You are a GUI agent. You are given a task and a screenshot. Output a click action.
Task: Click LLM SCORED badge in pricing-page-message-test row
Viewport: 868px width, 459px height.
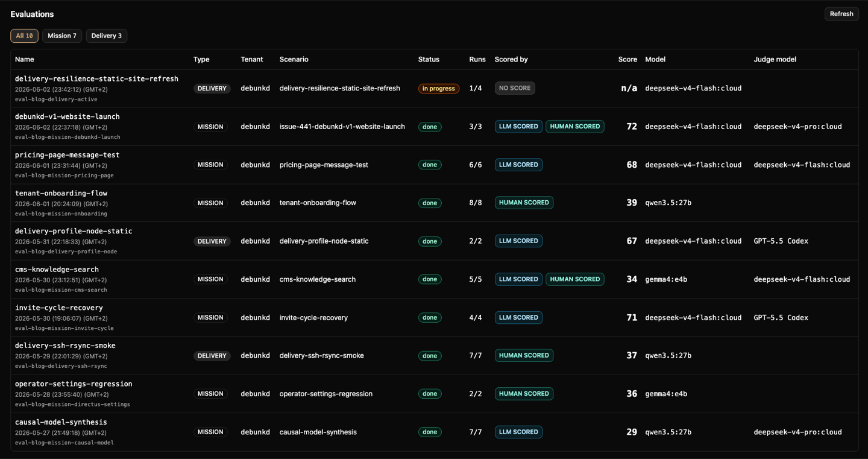pyautogui.click(x=518, y=165)
